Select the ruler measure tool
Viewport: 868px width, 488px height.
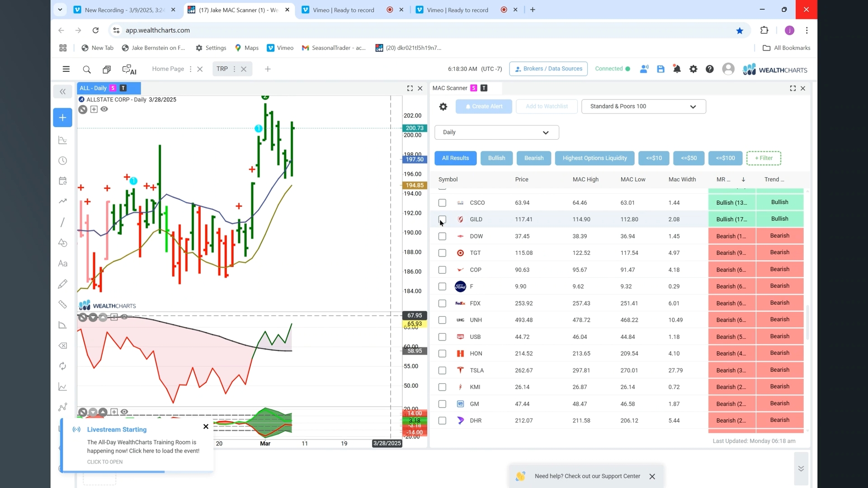[63, 305]
